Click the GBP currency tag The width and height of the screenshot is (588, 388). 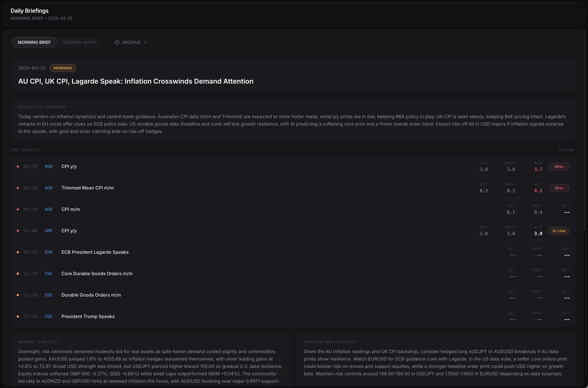[49, 231]
